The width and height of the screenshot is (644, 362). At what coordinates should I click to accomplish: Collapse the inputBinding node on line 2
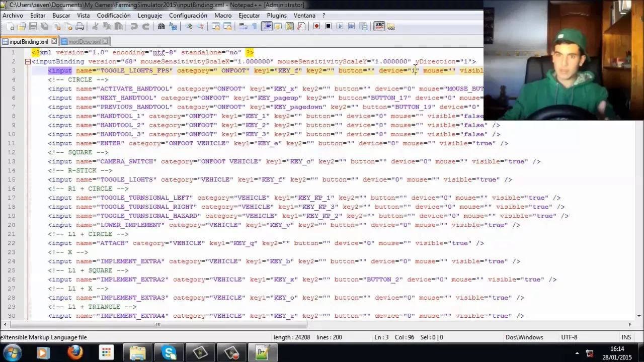pyautogui.click(x=28, y=61)
